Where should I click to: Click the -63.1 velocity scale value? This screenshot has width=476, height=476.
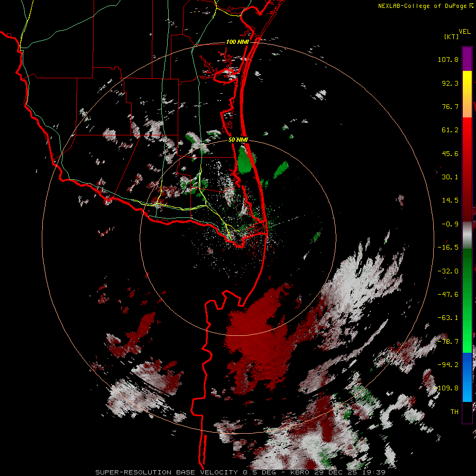tap(448, 318)
